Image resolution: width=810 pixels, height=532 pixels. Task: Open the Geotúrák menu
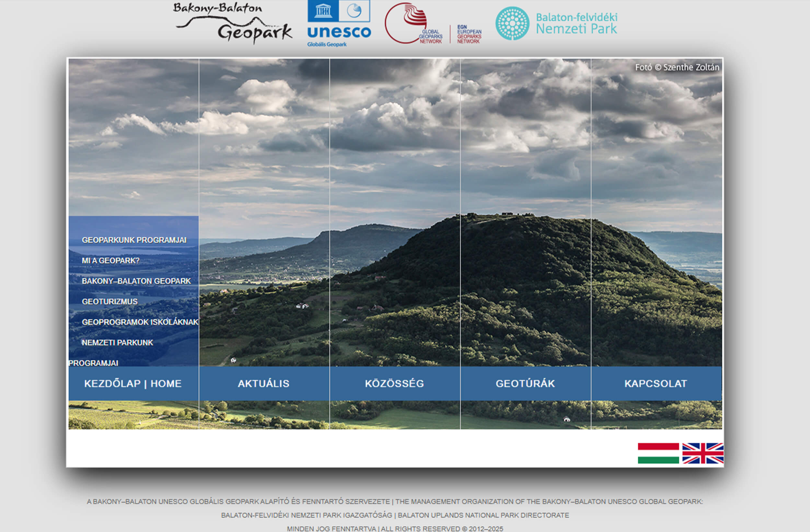pos(525,383)
